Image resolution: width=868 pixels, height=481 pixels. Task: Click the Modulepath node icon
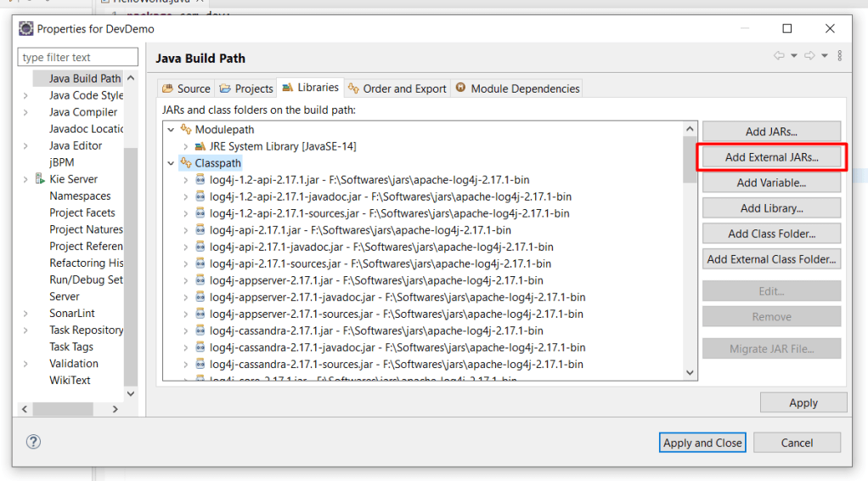click(x=186, y=129)
